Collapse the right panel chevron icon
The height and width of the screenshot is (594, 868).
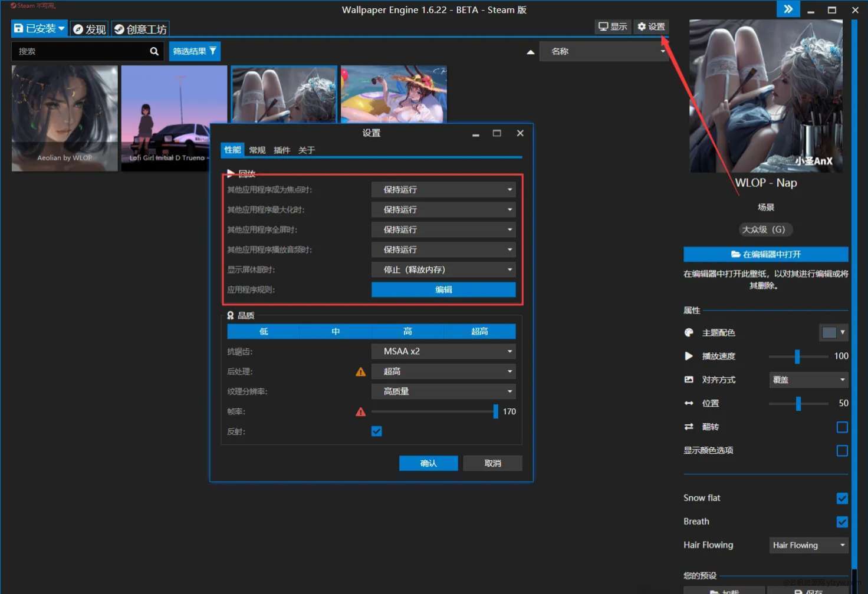click(x=788, y=9)
